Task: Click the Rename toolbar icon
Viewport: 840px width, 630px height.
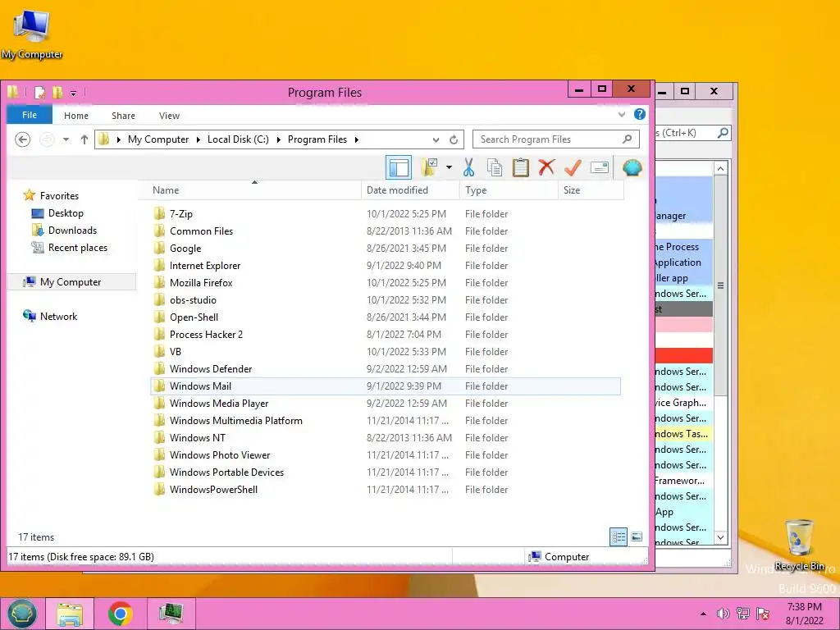Action: [x=599, y=167]
